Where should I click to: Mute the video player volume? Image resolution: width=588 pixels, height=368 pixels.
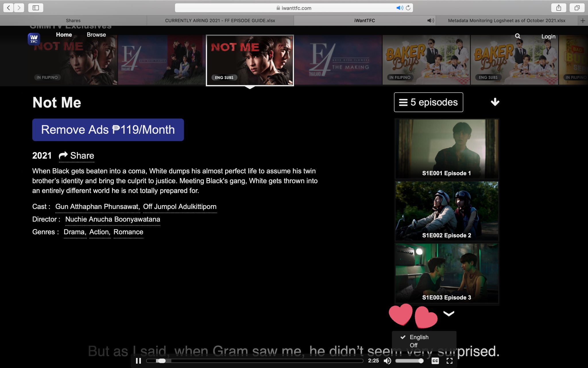[387, 361]
